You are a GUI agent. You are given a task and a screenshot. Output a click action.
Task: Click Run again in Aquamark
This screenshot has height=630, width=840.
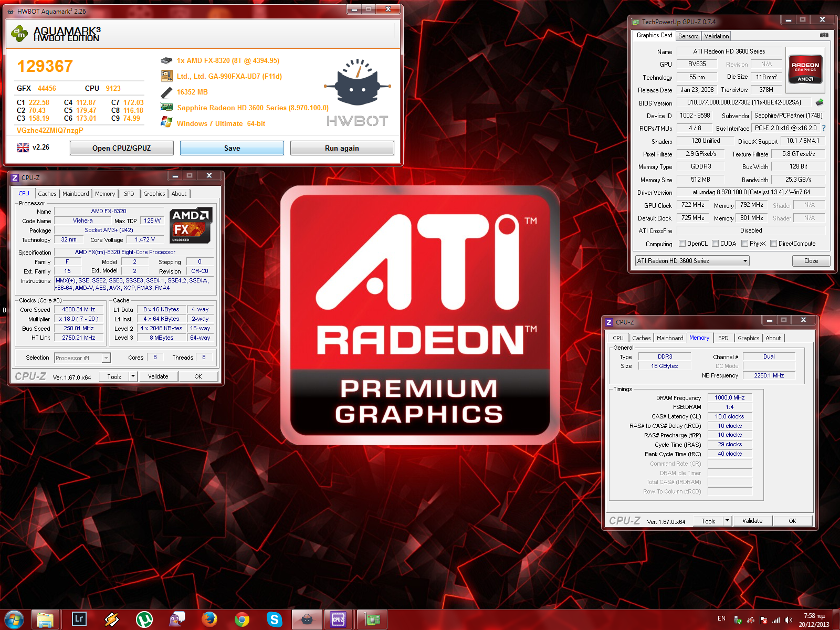click(342, 148)
